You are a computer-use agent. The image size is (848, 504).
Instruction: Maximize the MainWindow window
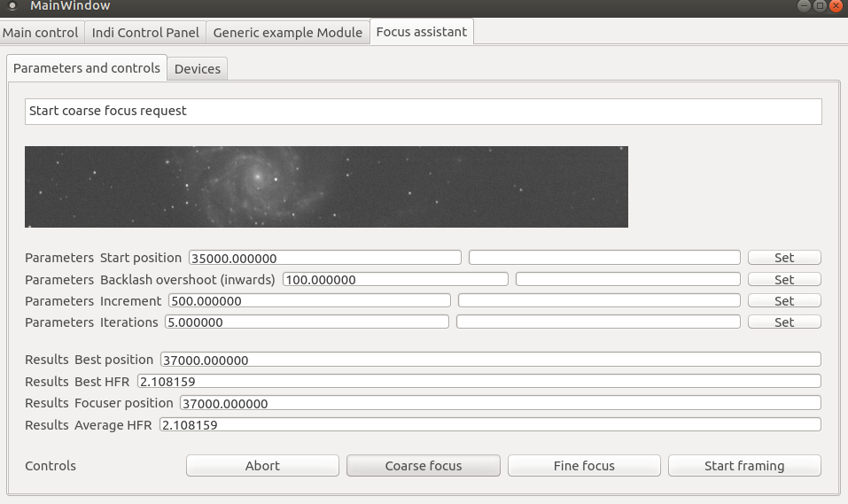coord(820,6)
